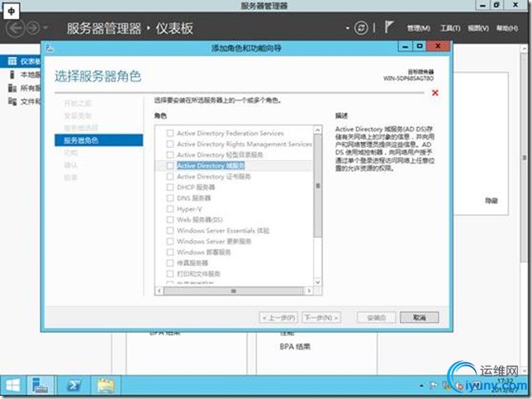Viewport: 532px width, 399px height.
Task: Select 功能 wizard step
Action: click(71, 153)
